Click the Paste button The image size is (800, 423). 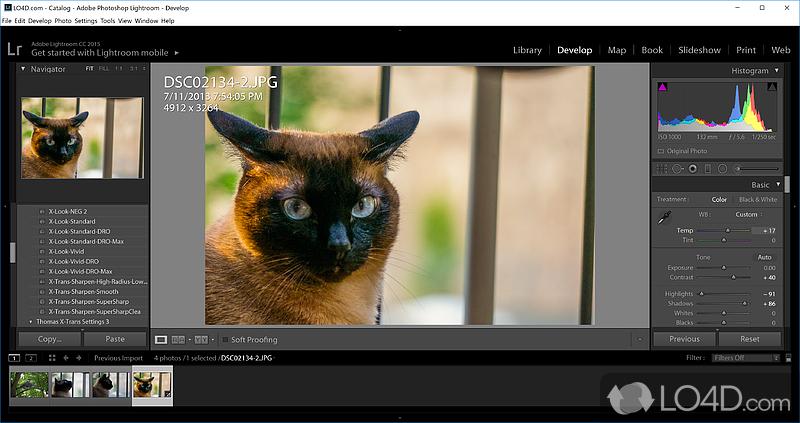click(115, 339)
